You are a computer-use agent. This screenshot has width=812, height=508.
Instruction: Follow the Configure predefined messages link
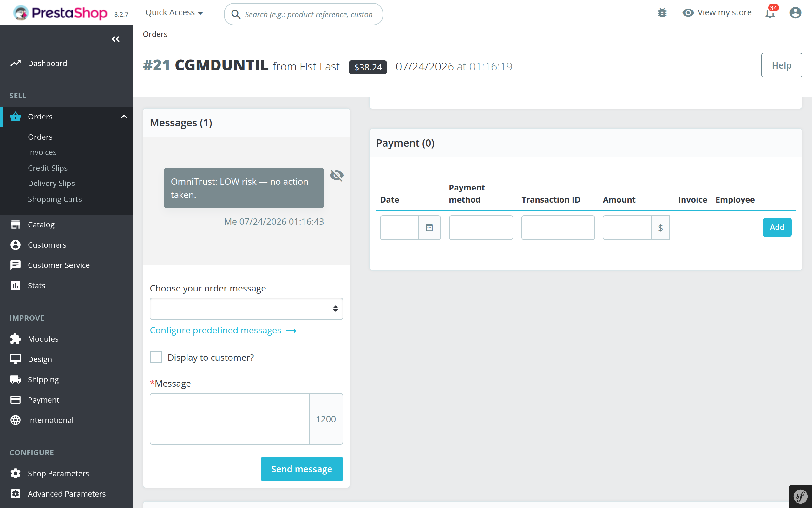coord(215,330)
